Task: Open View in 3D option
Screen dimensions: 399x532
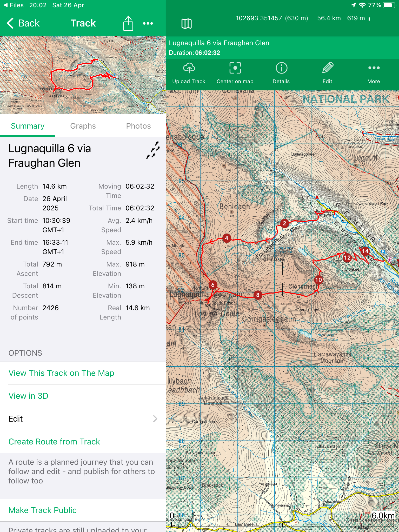Action: click(x=28, y=396)
